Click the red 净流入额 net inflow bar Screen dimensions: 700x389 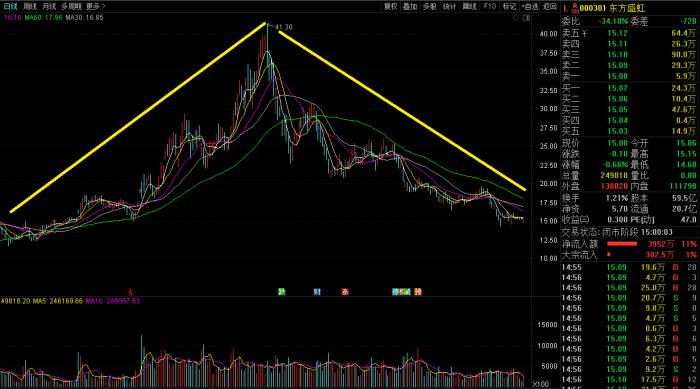click(x=622, y=244)
